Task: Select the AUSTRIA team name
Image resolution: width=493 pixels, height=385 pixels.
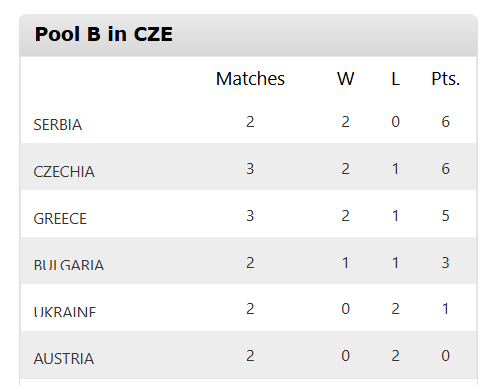Action: tap(64, 359)
